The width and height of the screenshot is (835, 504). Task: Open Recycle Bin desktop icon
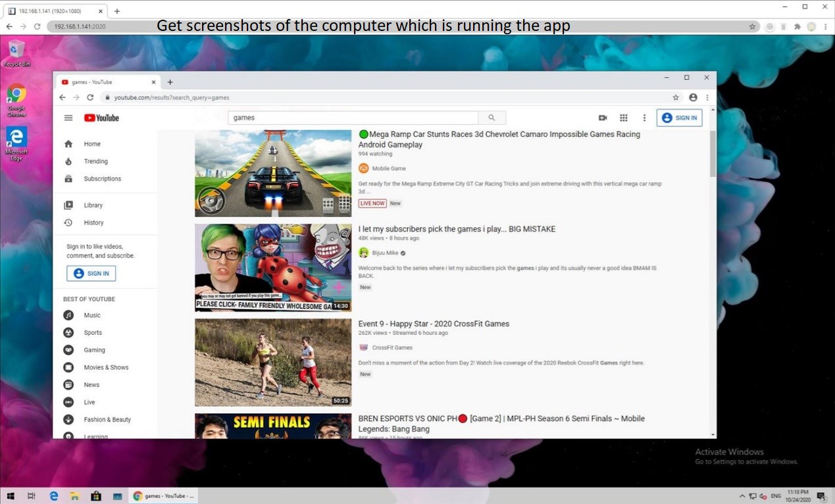[16, 53]
